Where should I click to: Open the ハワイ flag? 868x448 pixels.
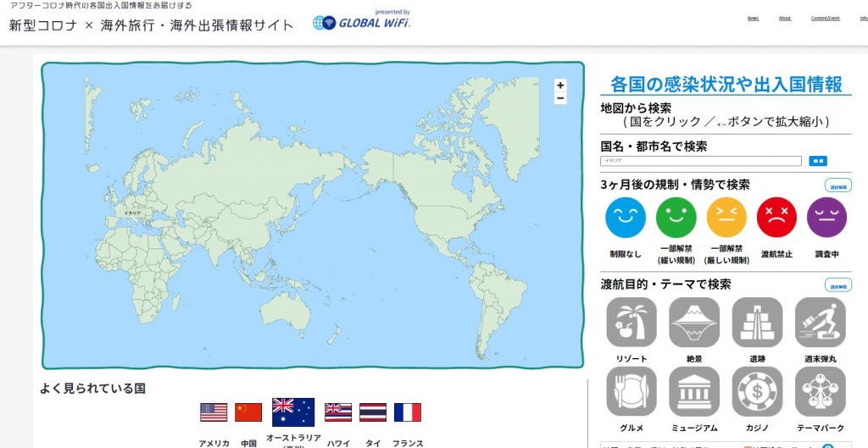[x=338, y=412]
